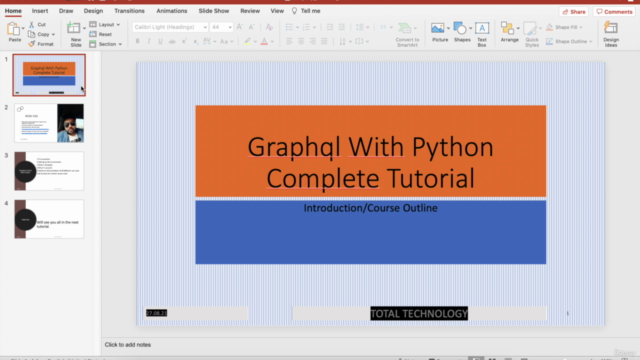Switch to Transitions tab
The height and width of the screenshot is (360, 640).
pyautogui.click(x=129, y=11)
